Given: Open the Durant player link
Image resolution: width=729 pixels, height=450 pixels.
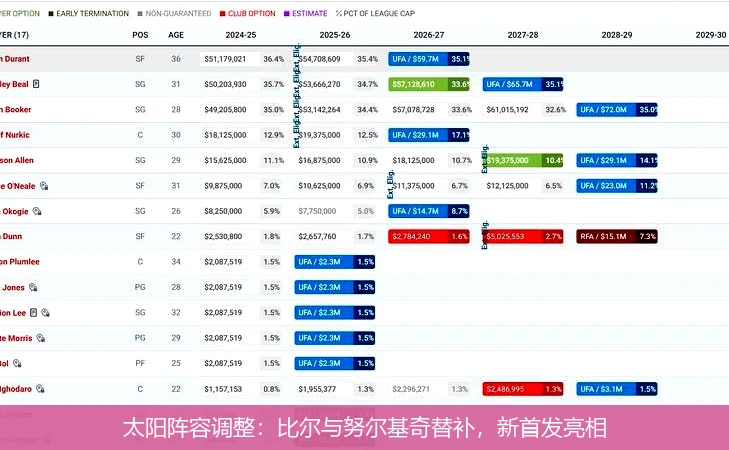Looking at the screenshot, I should click(x=15, y=59).
